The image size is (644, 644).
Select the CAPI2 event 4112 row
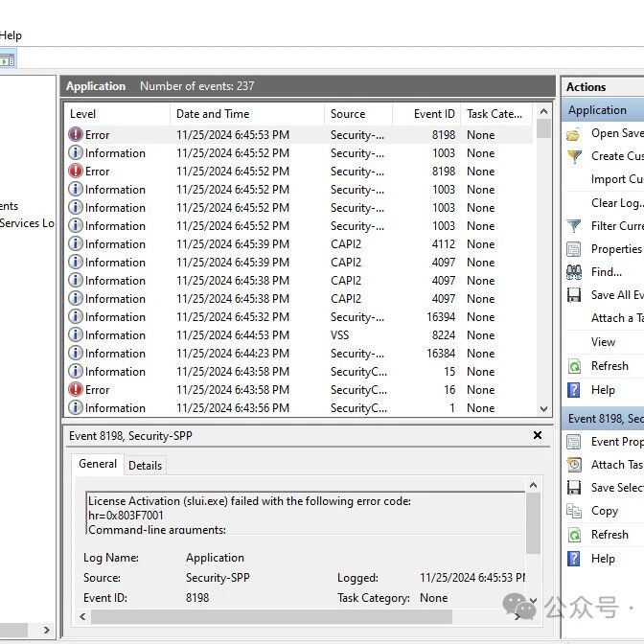(x=300, y=243)
